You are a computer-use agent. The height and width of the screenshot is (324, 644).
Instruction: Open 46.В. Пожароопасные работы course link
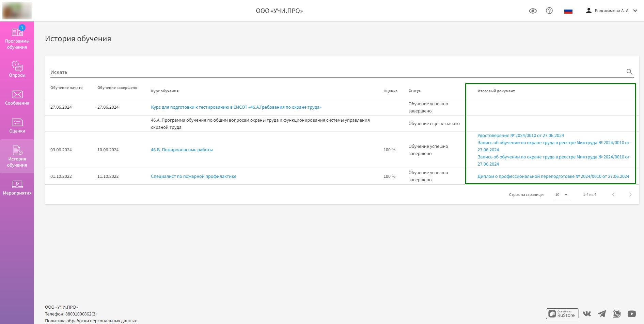[182, 150]
